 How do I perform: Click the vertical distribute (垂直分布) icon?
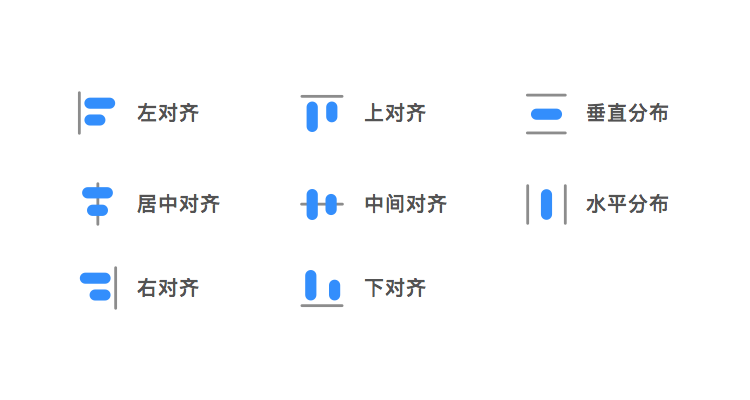546,114
